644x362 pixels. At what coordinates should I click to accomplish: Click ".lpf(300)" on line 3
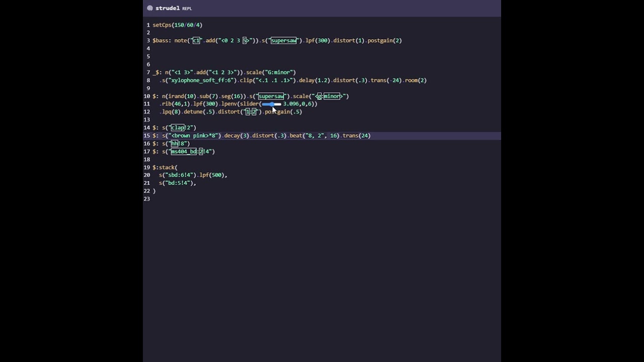point(316,40)
